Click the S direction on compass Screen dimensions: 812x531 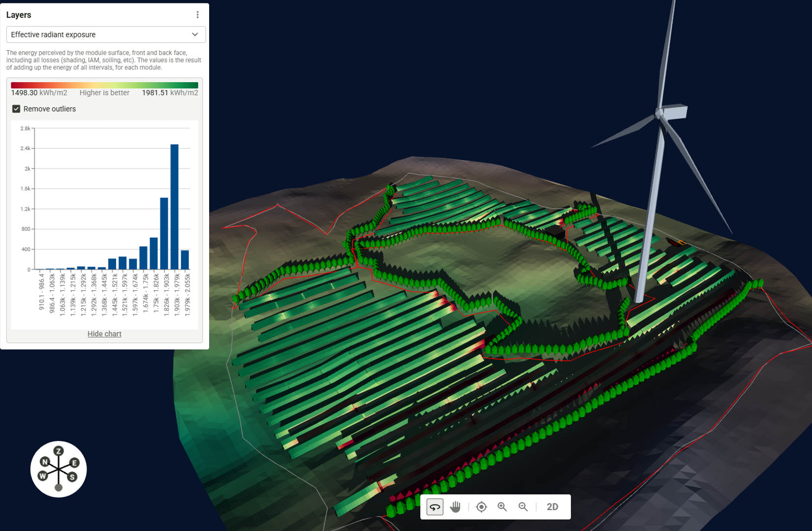coord(72,477)
